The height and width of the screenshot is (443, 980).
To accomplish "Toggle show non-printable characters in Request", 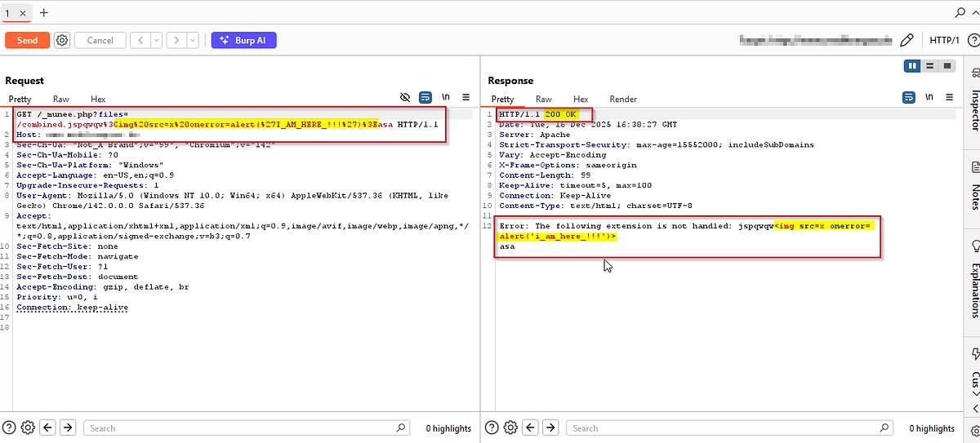I will point(446,98).
